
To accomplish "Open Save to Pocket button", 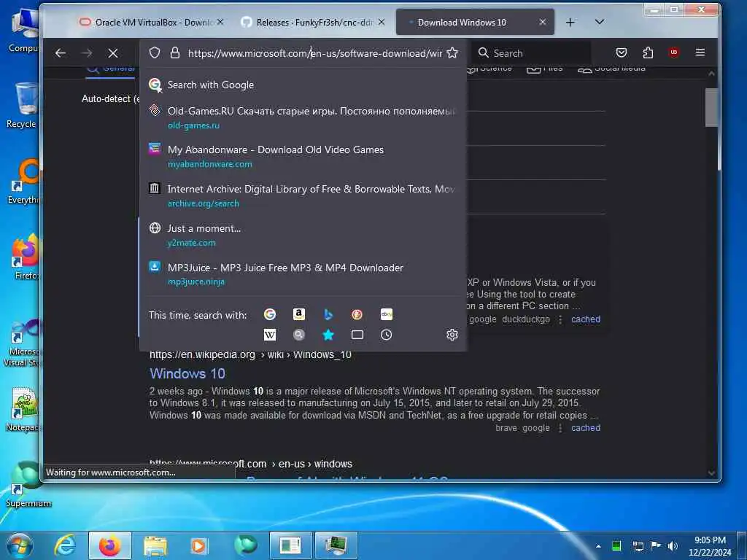I will pyautogui.click(x=622, y=52).
